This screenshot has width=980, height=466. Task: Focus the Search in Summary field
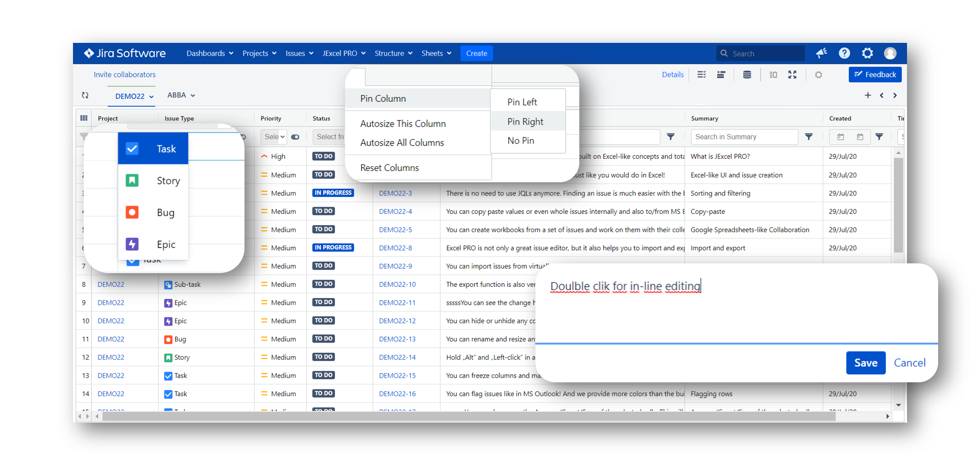744,137
